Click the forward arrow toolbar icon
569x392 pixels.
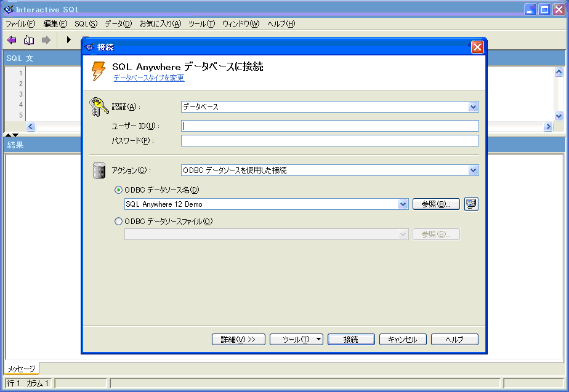[46, 40]
